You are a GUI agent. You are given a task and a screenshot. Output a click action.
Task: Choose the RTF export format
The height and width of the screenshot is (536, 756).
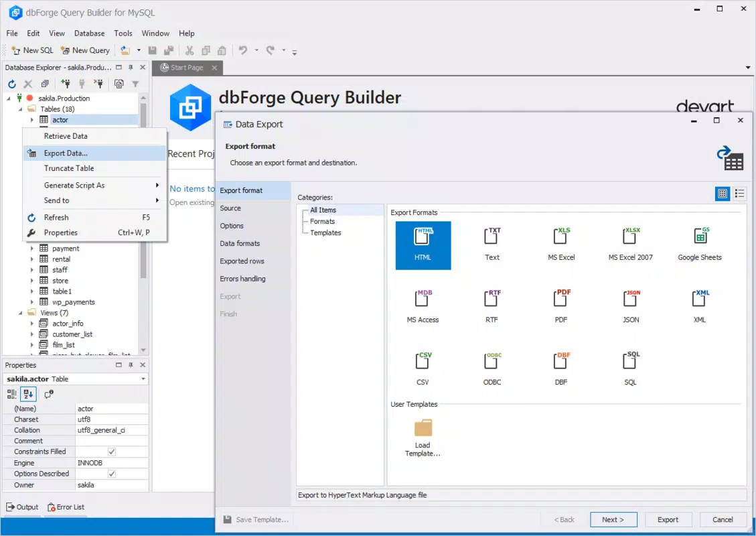pos(492,308)
